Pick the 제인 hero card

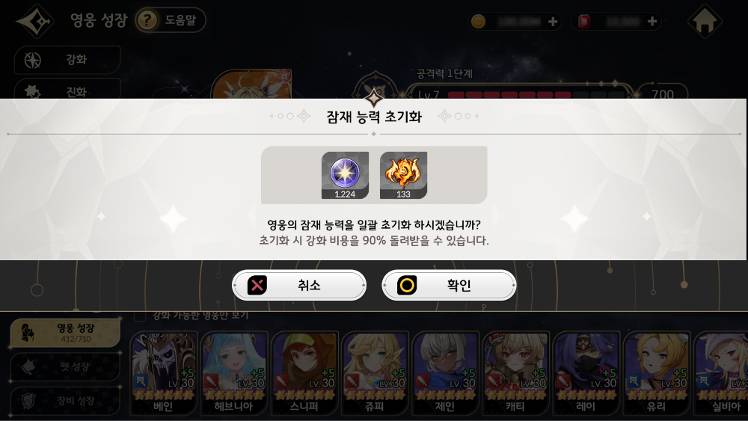point(445,373)
